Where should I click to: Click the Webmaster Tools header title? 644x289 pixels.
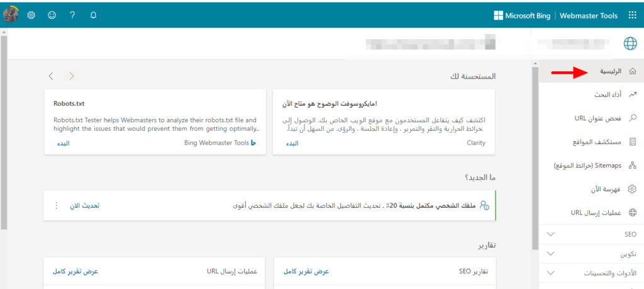tap(589, 16)
